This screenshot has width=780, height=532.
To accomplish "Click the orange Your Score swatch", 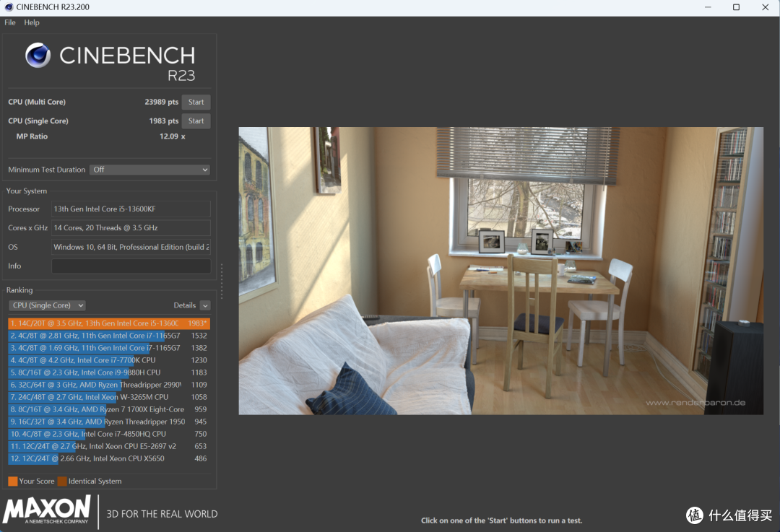I will pyautogui.click(x=13, y=481).
